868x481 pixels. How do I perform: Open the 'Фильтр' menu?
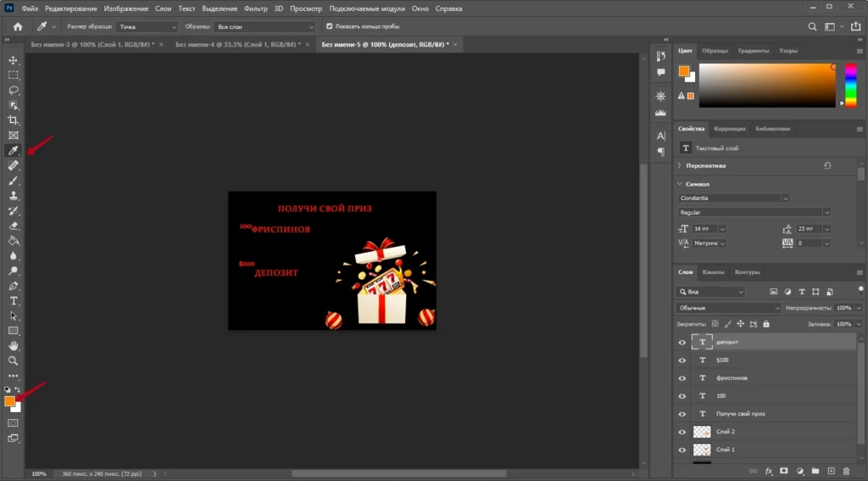point(256,8)
